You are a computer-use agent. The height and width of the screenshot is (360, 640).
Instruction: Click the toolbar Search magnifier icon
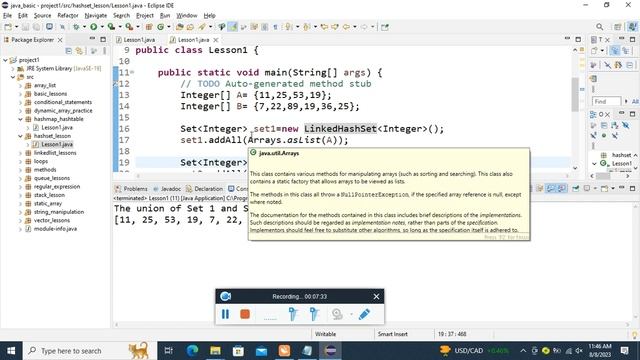(600, 27)
